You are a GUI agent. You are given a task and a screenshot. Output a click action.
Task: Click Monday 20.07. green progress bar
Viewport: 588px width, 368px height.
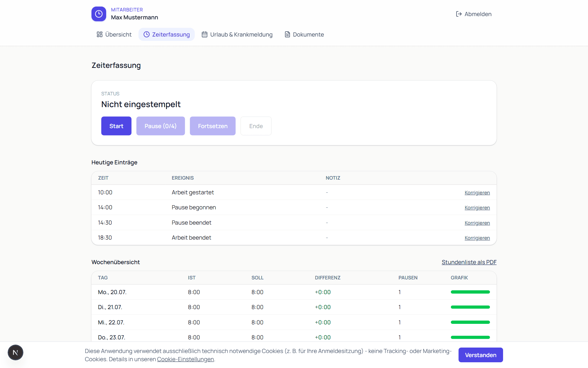pos(470,292)
